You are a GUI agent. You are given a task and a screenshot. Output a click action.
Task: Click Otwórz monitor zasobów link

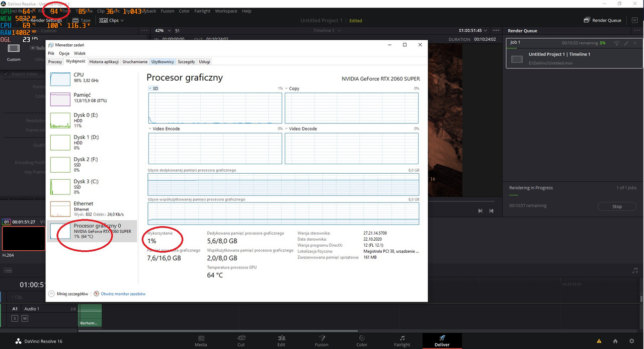coord(123,294)
